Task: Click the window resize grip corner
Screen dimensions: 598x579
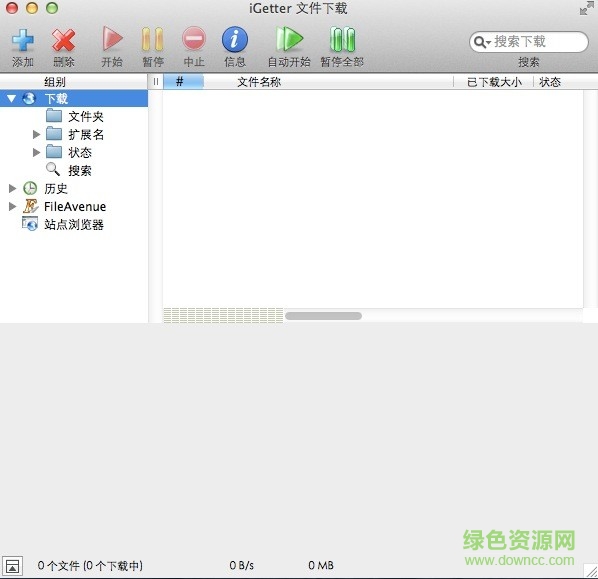Action: click(x=591, y=571)
